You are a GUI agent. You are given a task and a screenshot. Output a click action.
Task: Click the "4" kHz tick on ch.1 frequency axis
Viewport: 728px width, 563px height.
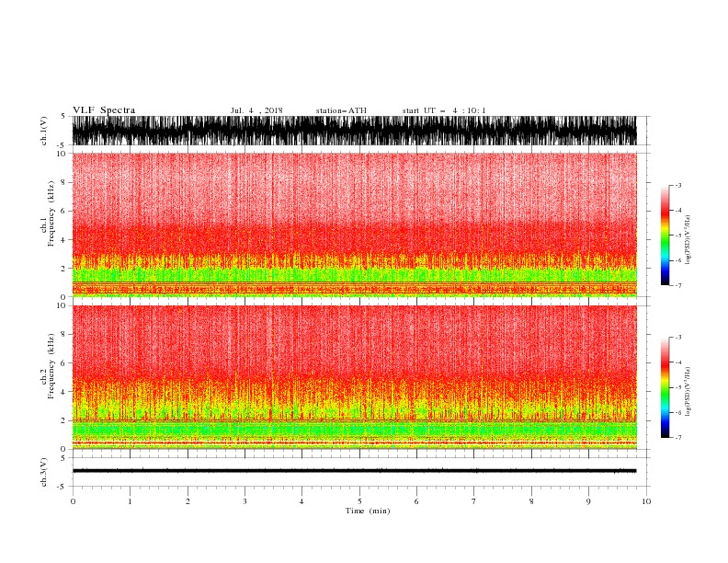coord(63,240)
